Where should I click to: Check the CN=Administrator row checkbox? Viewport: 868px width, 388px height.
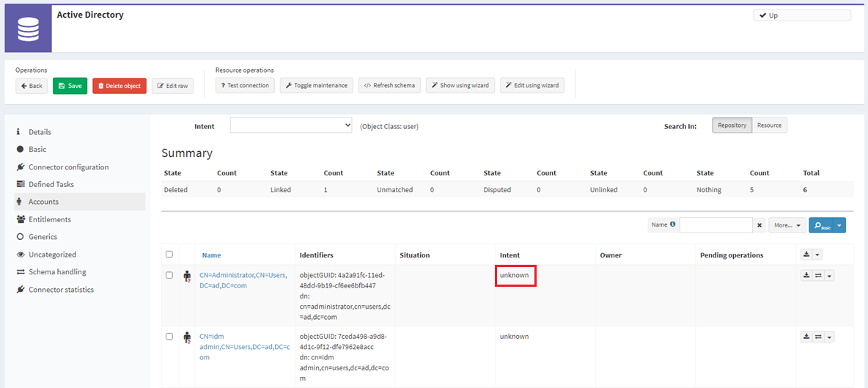pyautogui.click(x=169, y=275)
